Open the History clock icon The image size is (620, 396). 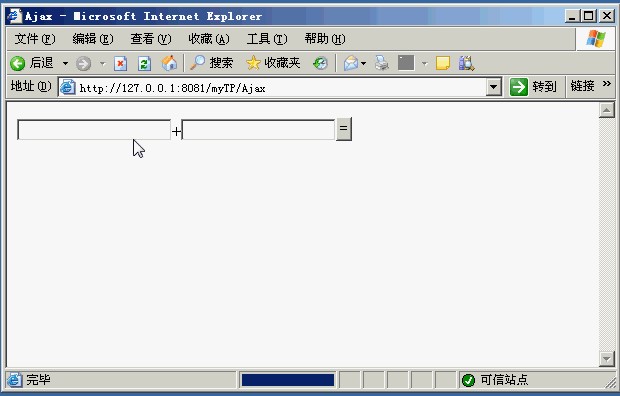pyautogui.click(x=320, y=63)
